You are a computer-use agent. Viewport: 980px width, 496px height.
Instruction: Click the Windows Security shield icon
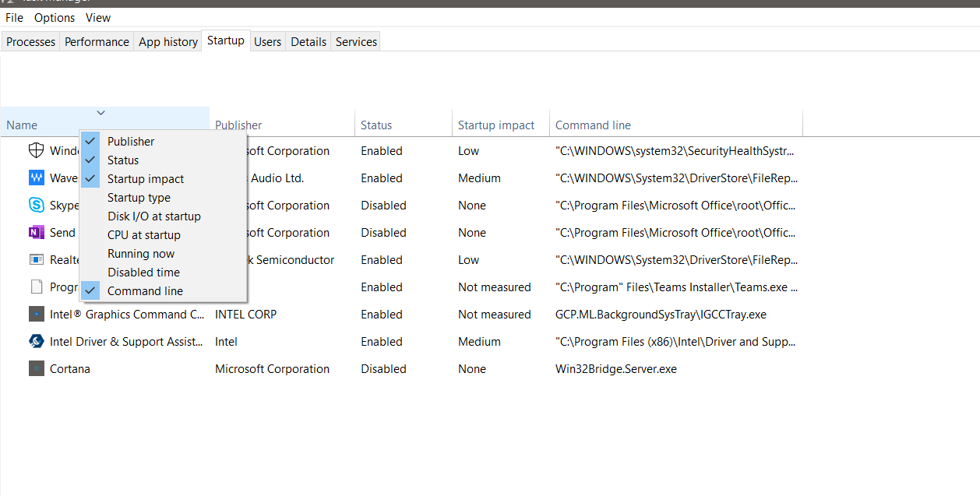[36, 150]
